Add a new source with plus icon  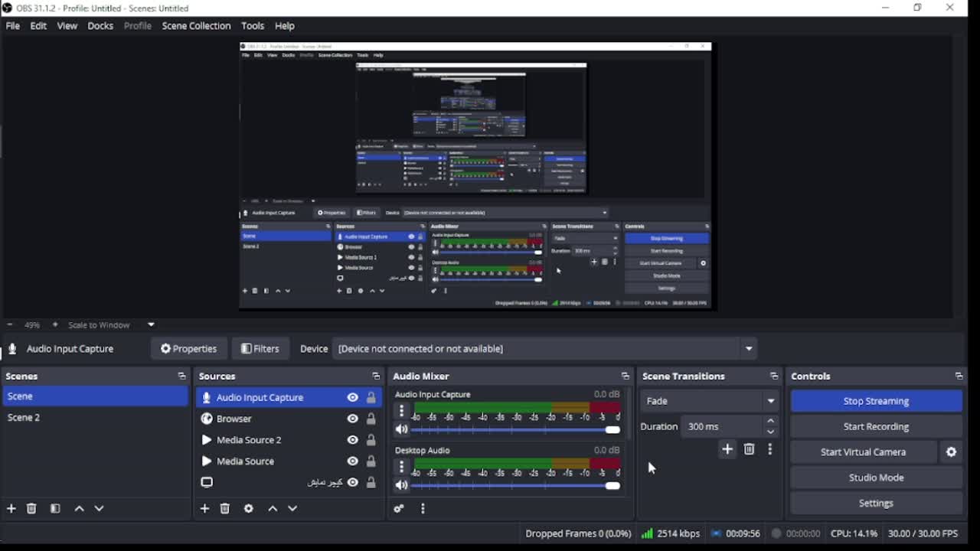click(204, 508)
